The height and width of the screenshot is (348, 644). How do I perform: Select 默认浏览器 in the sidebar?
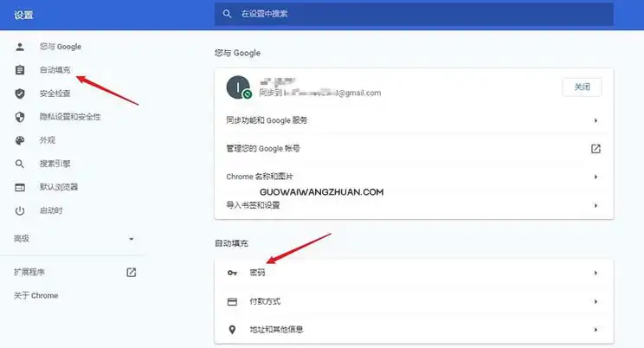pyautogui.click(x=59, y=187)
